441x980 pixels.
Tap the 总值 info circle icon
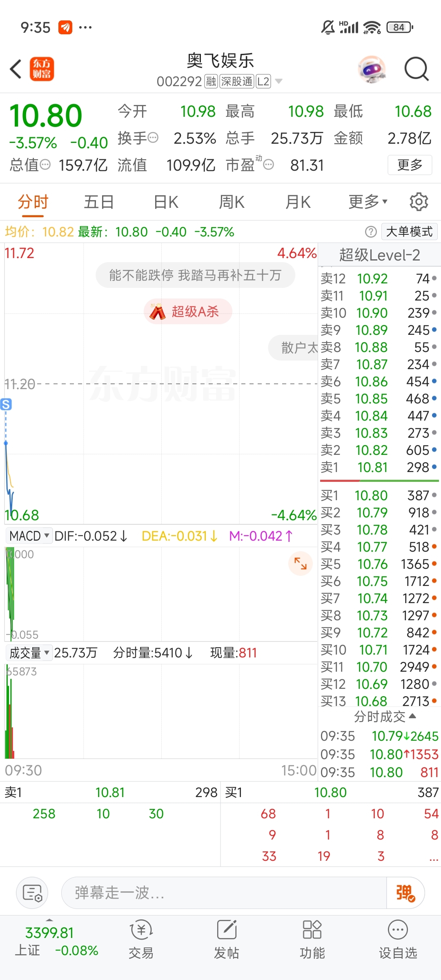[45, 165]
